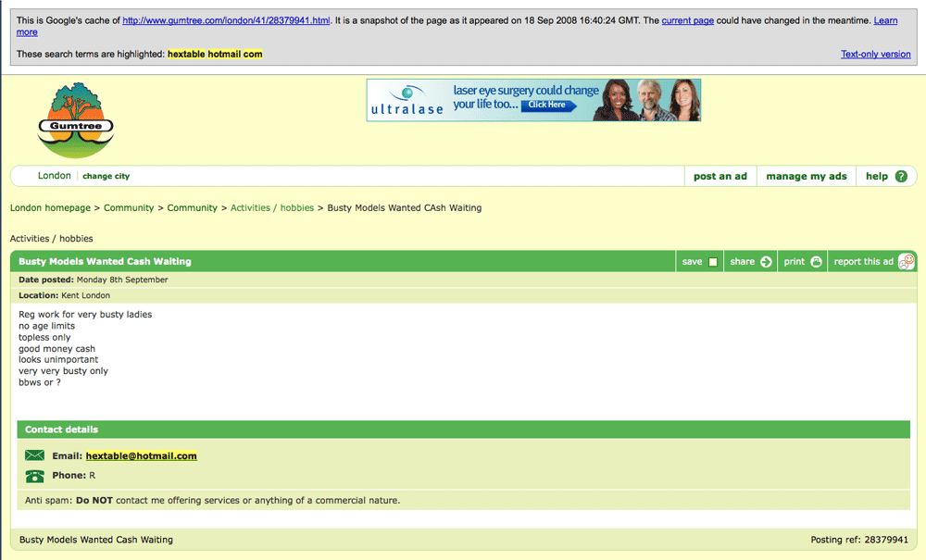Screen dimensions: 926x560
Task: Open the help menu item
Action: [x=876, y=177]
